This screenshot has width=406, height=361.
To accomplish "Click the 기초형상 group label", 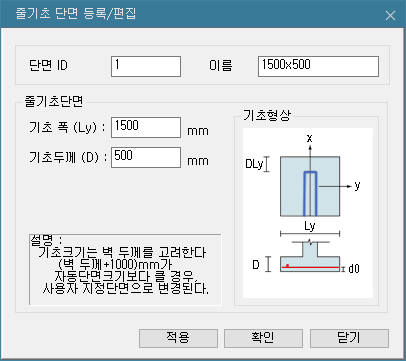I will [267, 115].
